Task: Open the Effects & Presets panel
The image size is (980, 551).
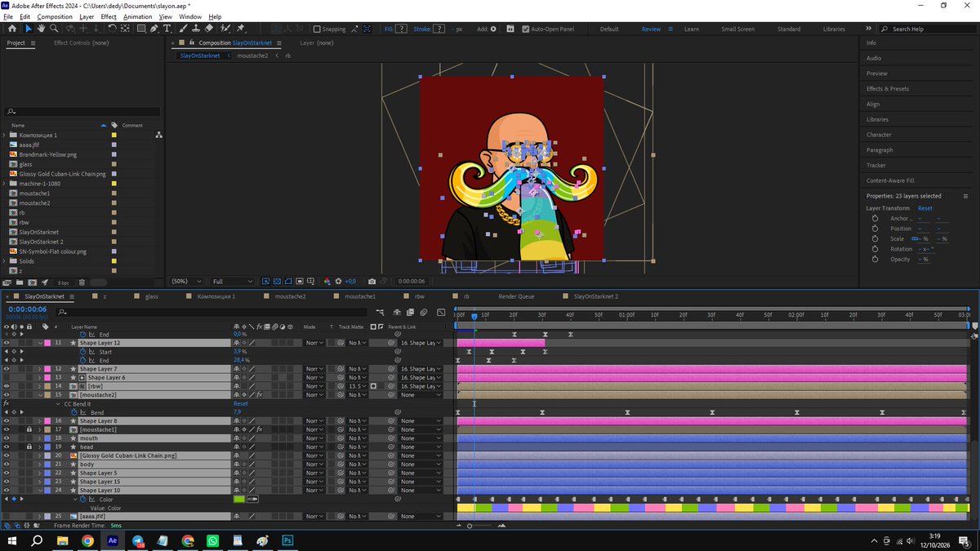Action: (888, 88)
